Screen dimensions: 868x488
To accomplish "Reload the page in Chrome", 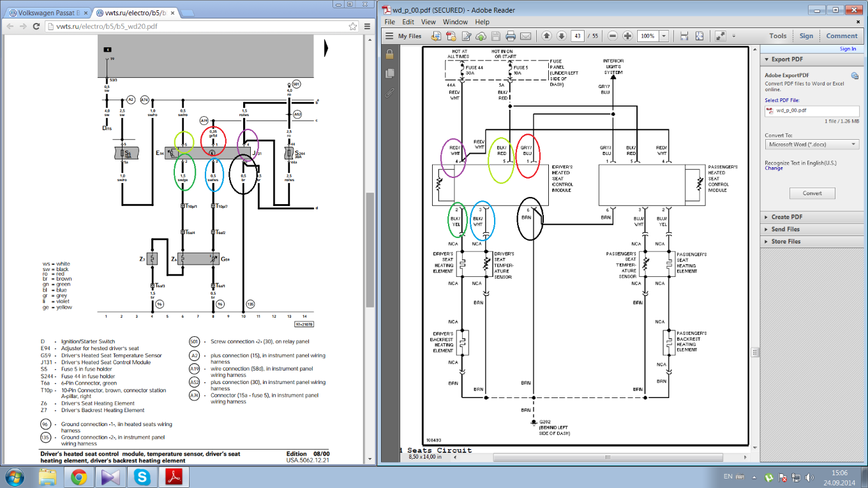I will click(36, 27).
